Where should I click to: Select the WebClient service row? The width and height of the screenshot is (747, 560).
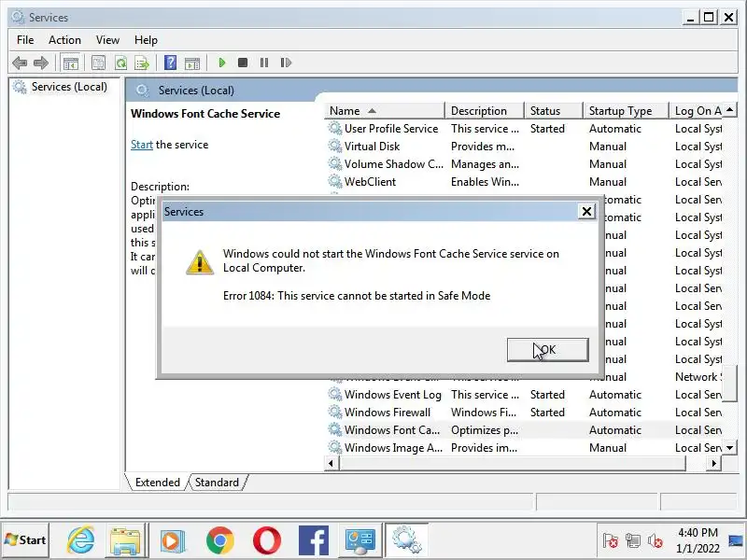pos(524,181)
